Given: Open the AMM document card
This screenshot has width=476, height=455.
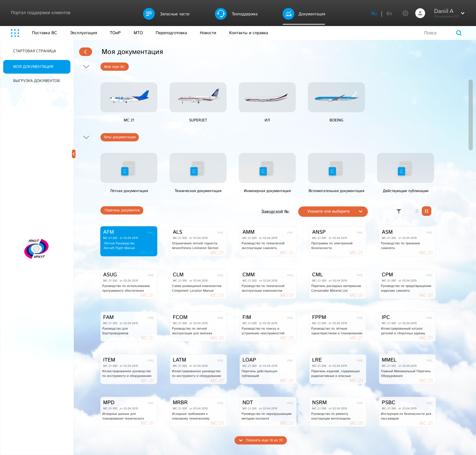Looking at the screenshot, I should [268, 241].
